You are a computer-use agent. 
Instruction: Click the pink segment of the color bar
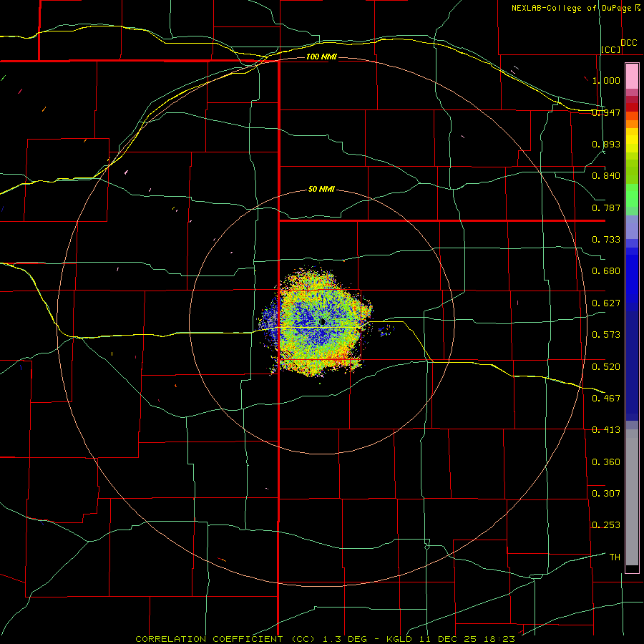point(632,77)
